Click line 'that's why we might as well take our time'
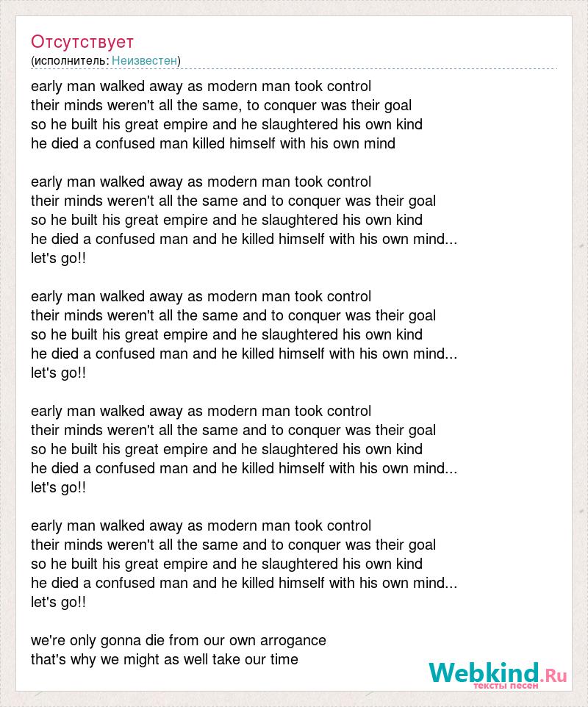Image resolution: width=588 pixels, height=707 pixels. [165, 660]
